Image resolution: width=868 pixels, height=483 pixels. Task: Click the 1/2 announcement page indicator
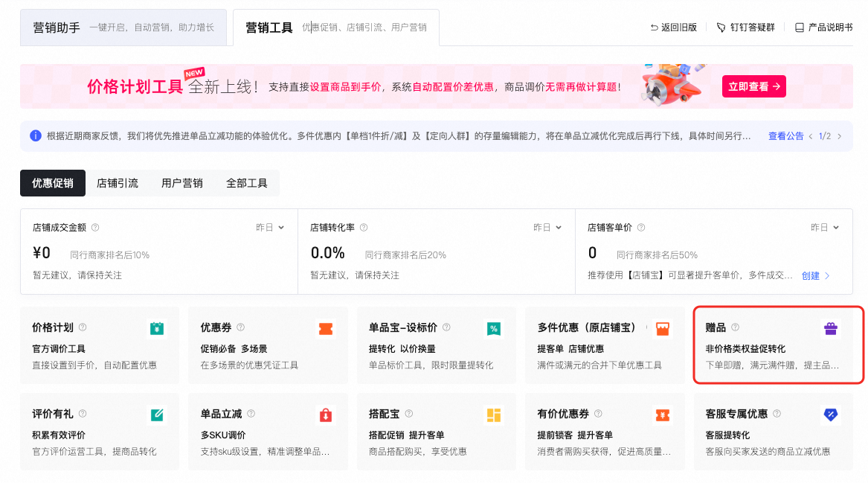(825, 136)
